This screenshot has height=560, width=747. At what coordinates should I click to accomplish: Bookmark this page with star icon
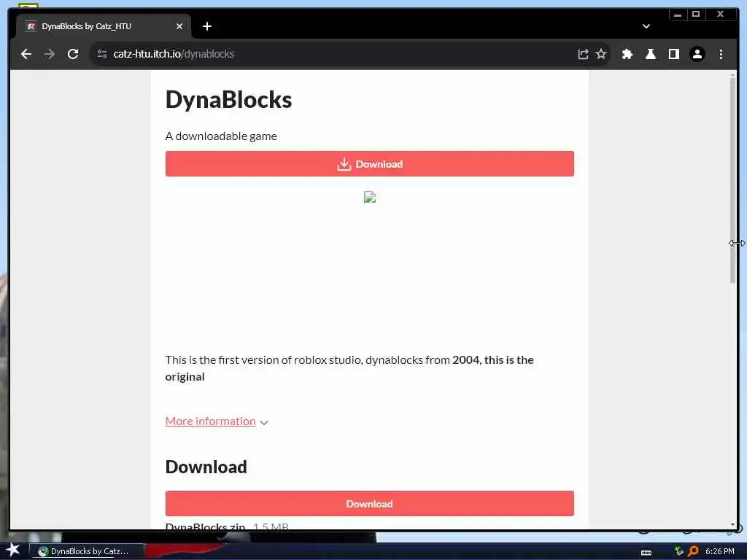601,54
